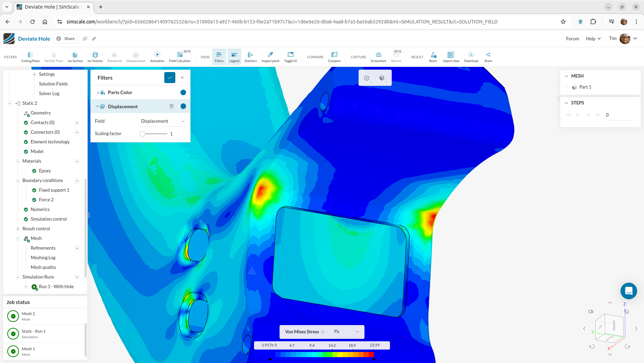Open the Deviate Hole project title
This screenshot has width=644, height=363.
34,39
